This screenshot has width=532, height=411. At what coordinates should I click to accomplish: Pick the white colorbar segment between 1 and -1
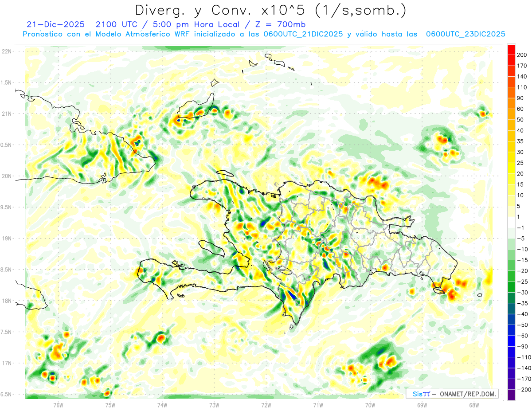511,223
